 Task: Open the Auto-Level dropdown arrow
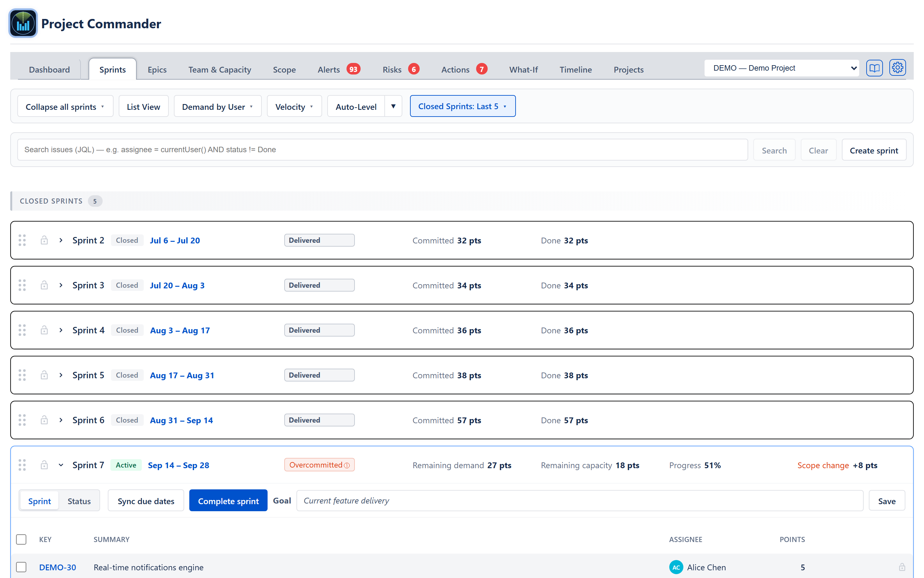click(x=393, y=106)
